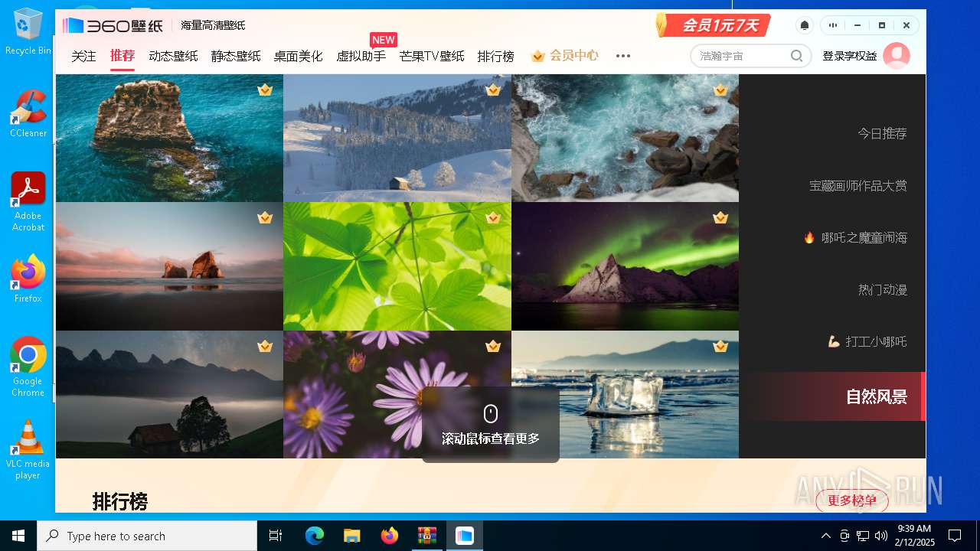This screenshot has width=980, height=551.
Task: Open the Recycle Bin desktop icon
Action: click(28, 31)
